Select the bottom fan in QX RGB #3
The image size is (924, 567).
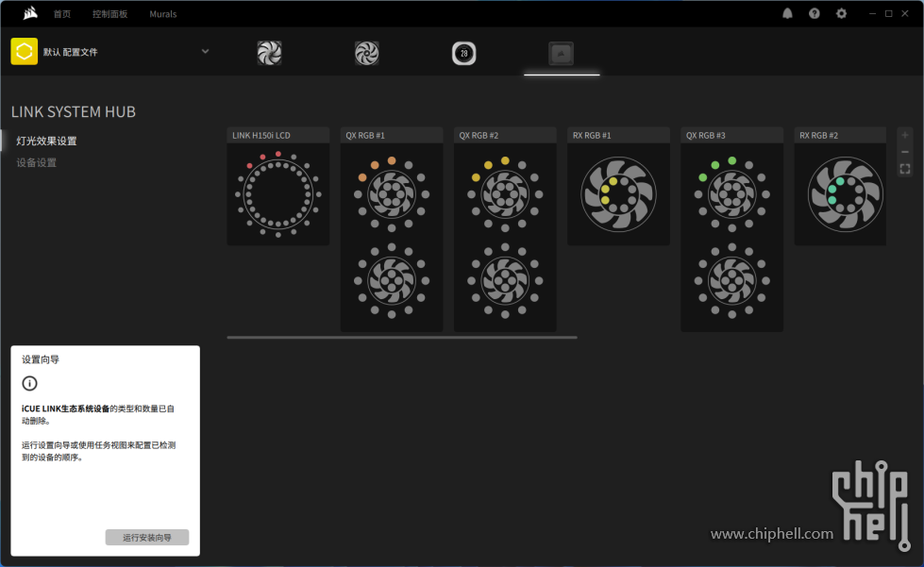point(731,281)
